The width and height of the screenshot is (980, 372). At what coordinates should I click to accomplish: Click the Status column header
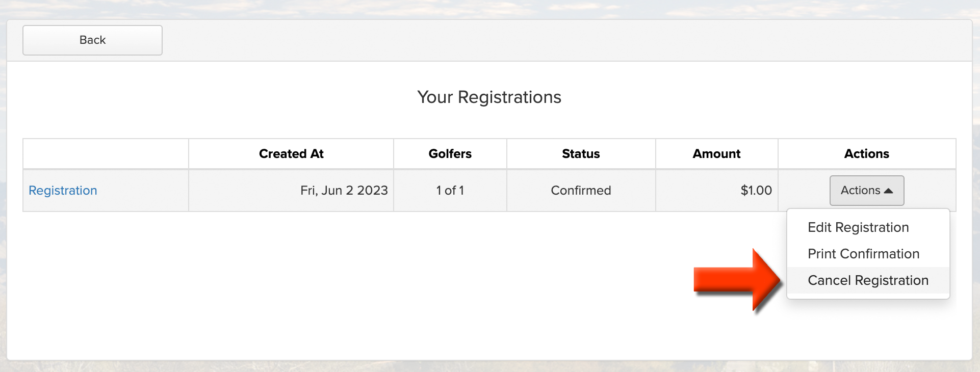point(581,154)
